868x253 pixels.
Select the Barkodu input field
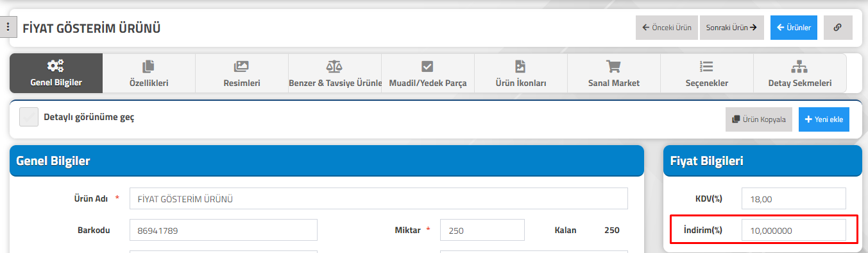coord(223,230)
